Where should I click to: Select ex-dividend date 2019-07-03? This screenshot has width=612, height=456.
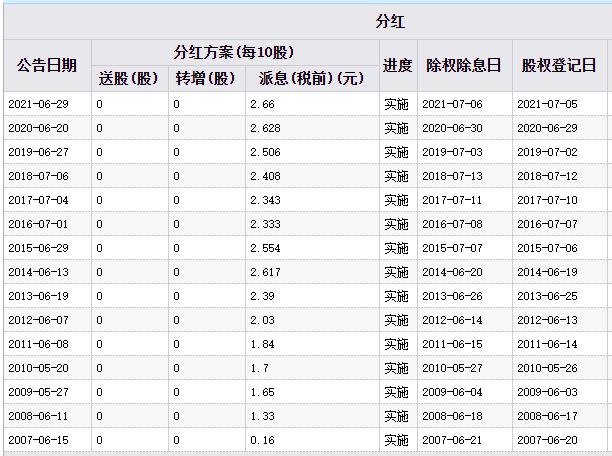point(452,152)
